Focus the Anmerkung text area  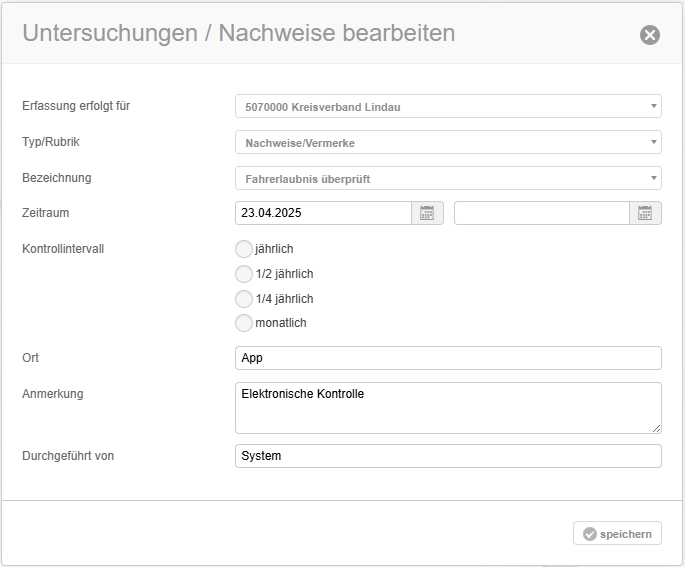point(447,407)
